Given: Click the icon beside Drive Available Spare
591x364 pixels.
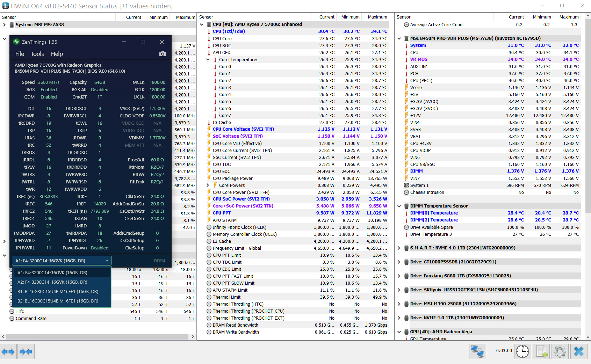Looking at the screenshot, I should pos(406,227).
